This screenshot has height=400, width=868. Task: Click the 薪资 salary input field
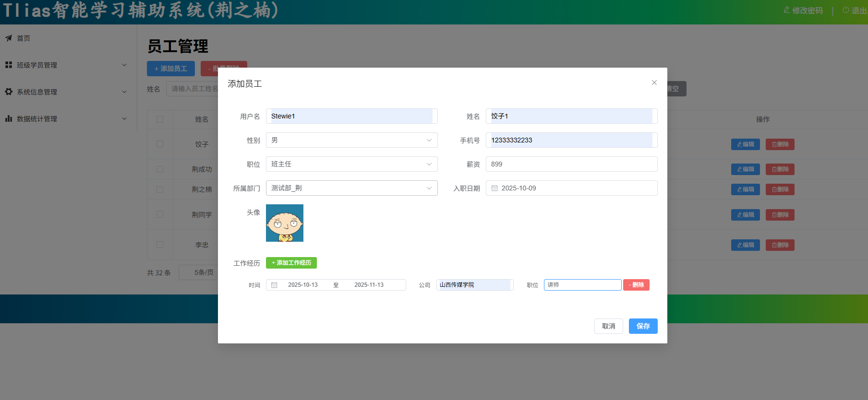pyautogui.click(x=571, y=164)
